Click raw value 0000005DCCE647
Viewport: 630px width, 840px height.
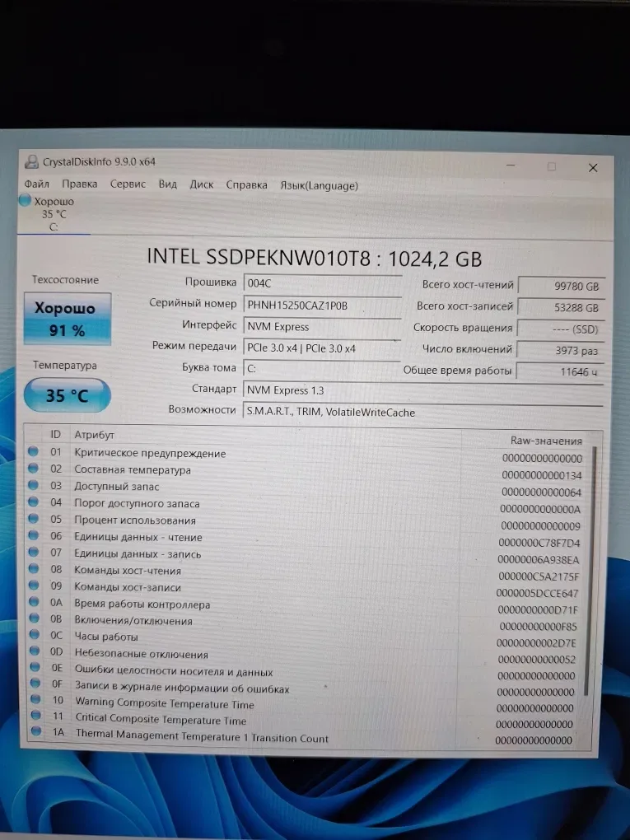[x=537, y=593]
